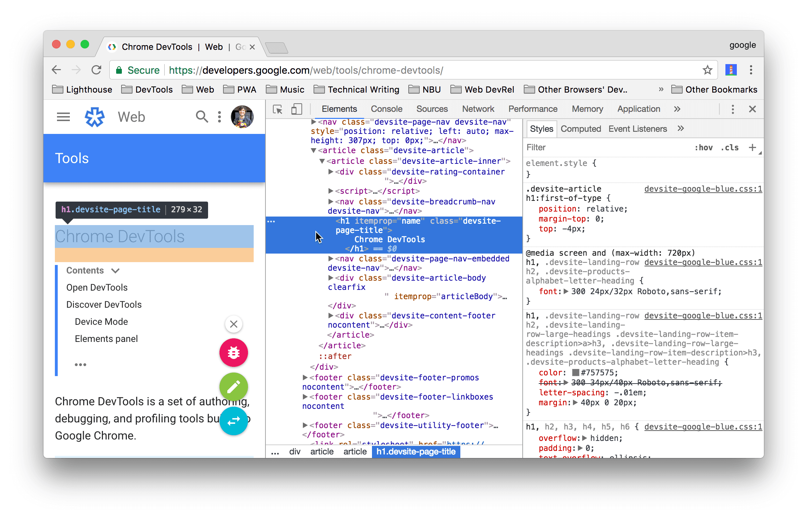
Task: Click the Styles panel tab
Action: point(541,129)
